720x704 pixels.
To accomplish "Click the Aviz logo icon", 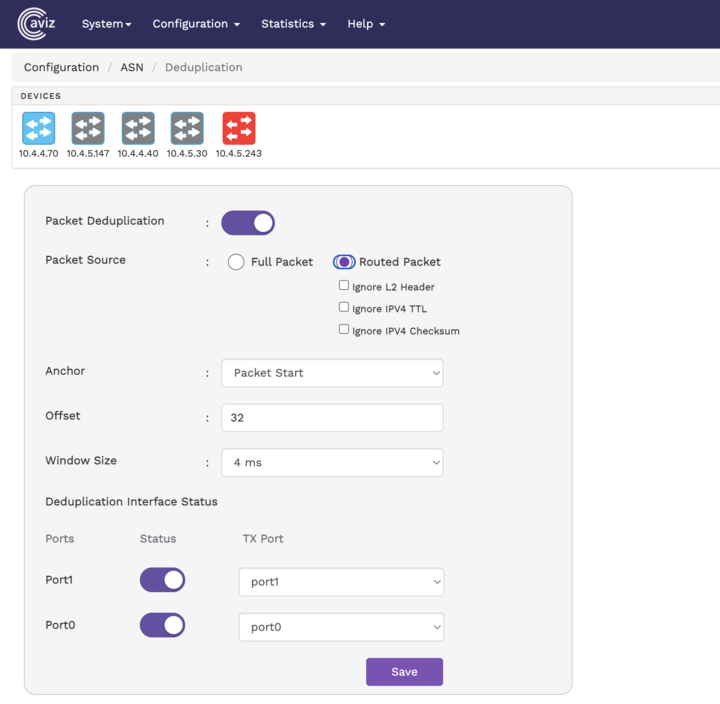I will 31,24.
